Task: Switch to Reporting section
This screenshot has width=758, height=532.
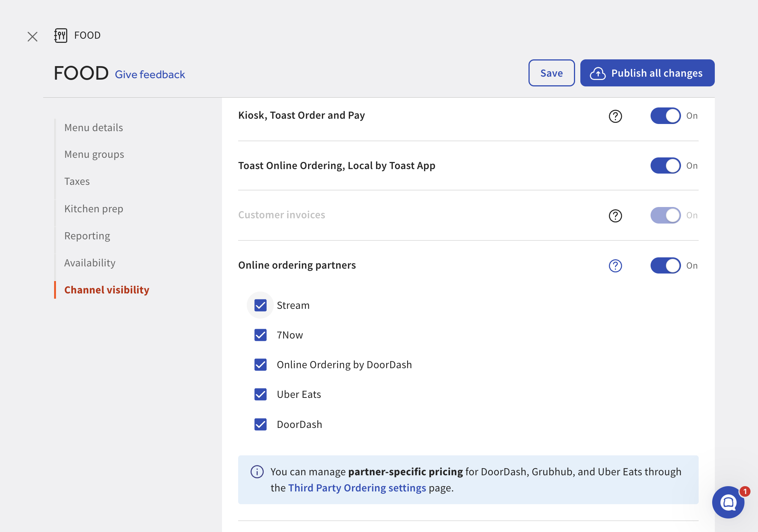Action: 87,236
